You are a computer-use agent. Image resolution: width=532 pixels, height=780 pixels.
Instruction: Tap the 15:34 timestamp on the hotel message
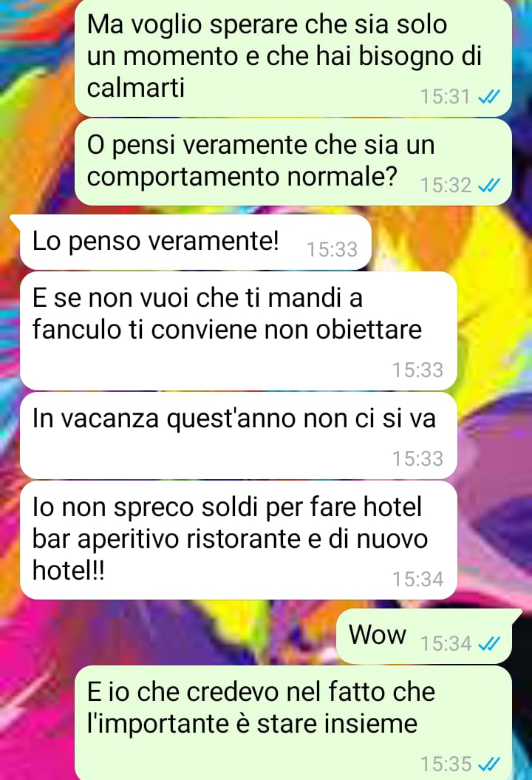click(x=417, y=579)
